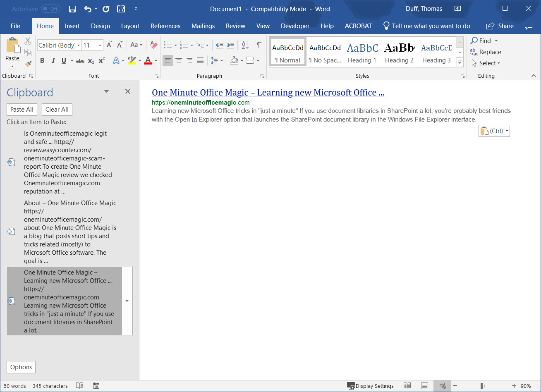Click the Clear All clipboard button
The image size is (541, 392).
click(x=57, y=109)
